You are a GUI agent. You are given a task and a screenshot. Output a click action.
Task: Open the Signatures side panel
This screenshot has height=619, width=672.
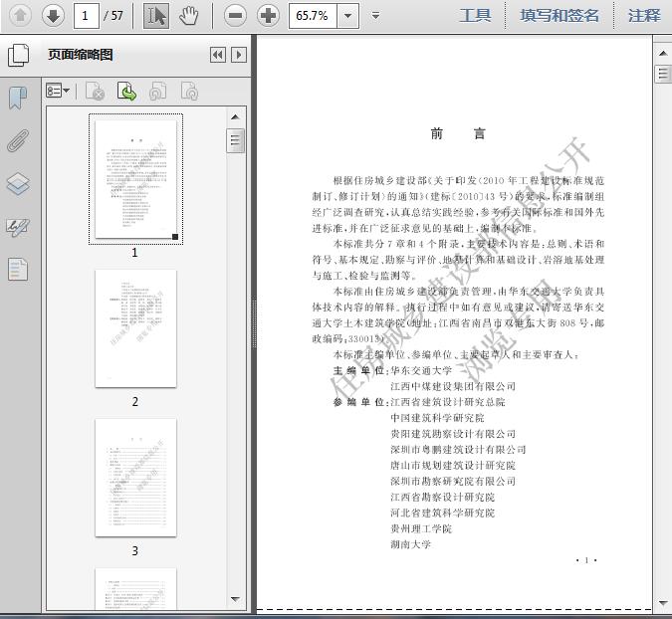pos(18,226)
